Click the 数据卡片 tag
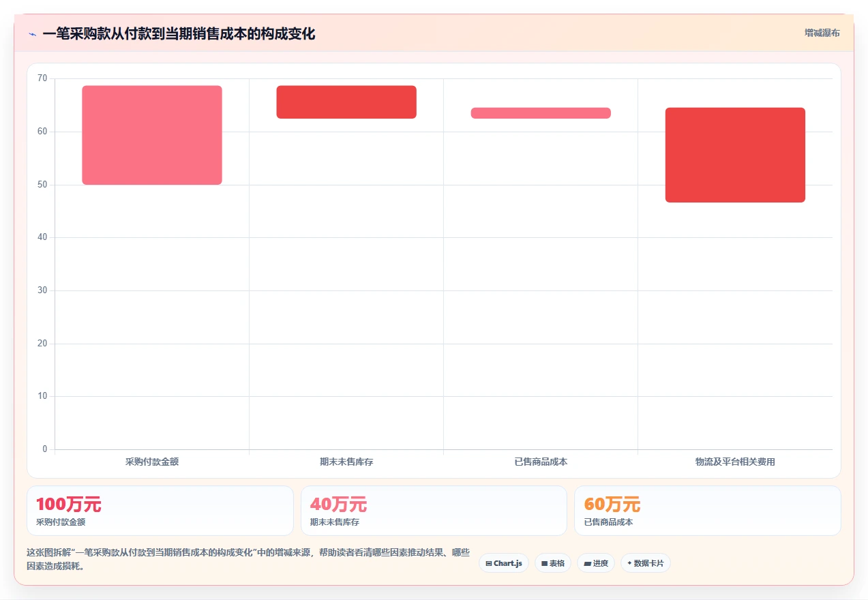The height and width of the screenshot is (600, 868). pos(646,563)
